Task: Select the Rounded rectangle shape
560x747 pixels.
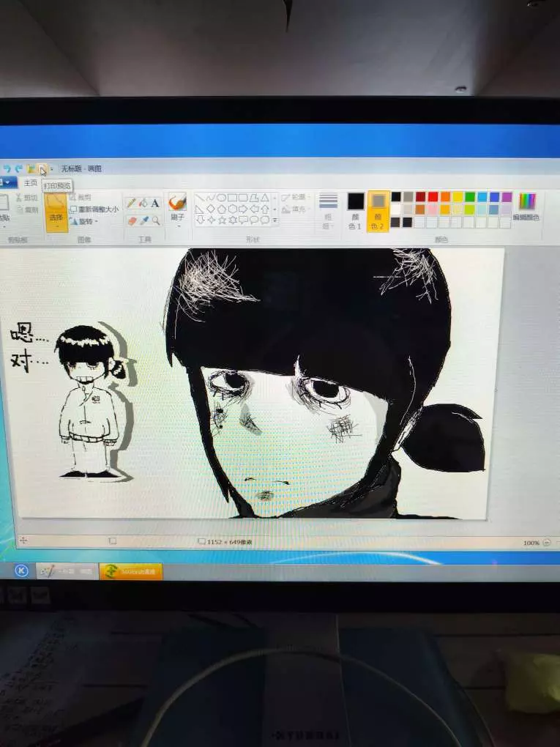Action: (x=243, y=197)
